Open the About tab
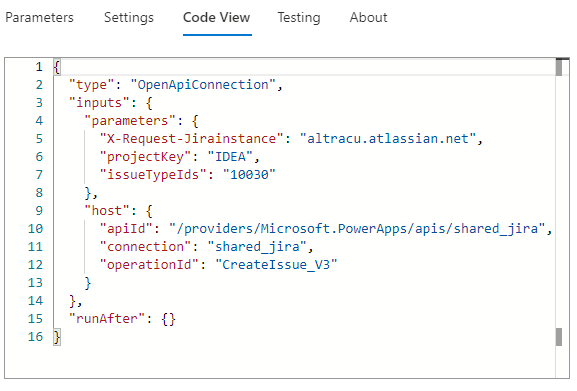This screenshot has height=391, width=577. [x=368, y=17]
